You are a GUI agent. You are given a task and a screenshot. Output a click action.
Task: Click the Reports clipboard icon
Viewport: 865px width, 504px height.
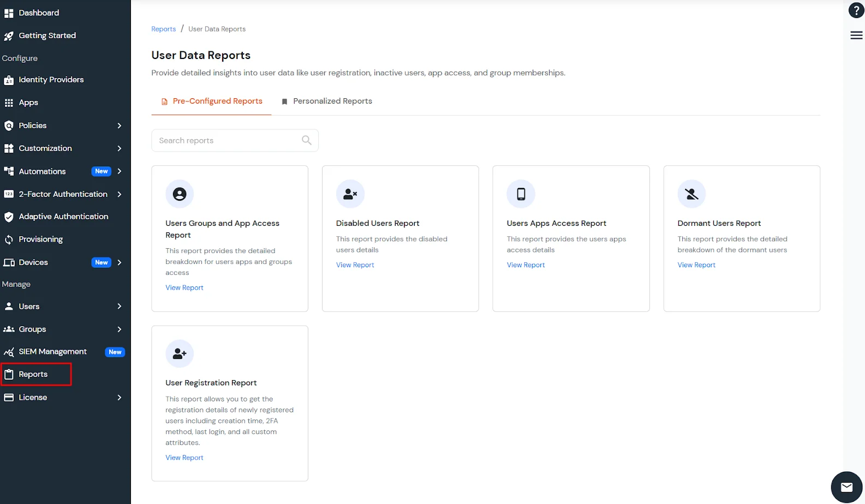9,375
